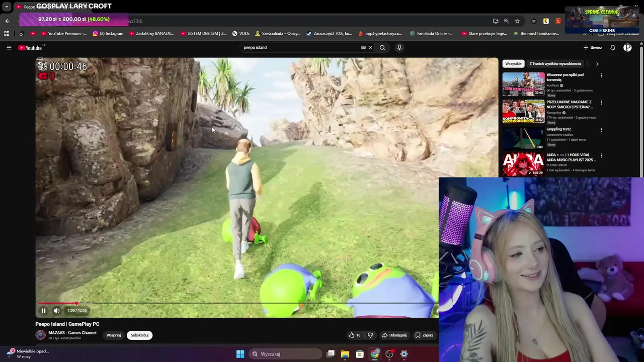Save the video with Zapisz
This screenshot has height=362, width=644.
(424, 335)
